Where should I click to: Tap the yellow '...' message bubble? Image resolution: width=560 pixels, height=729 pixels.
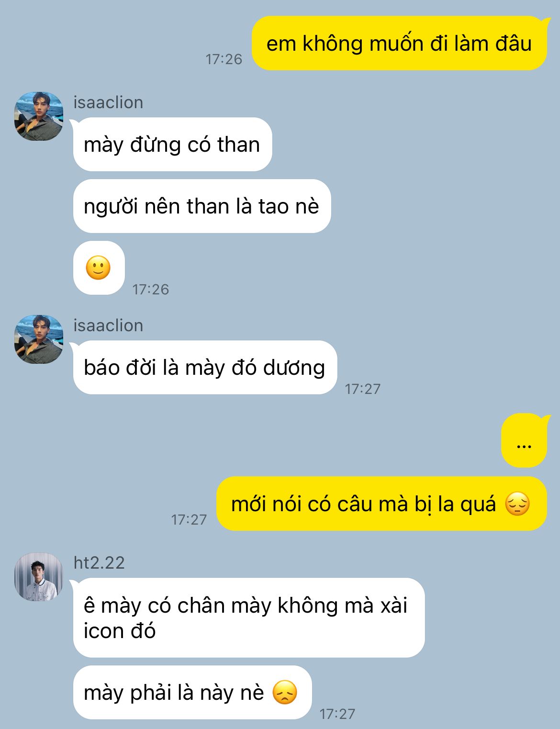(x=525, y=440)
